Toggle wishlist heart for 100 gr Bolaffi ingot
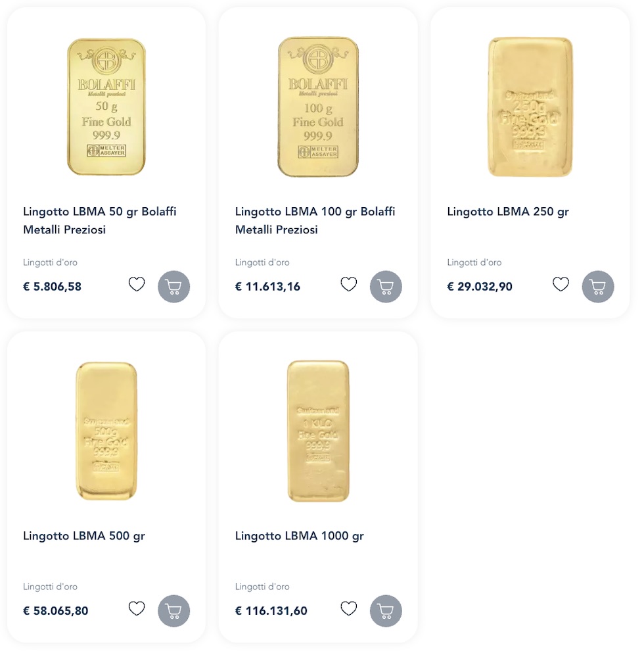 point(349,285)
